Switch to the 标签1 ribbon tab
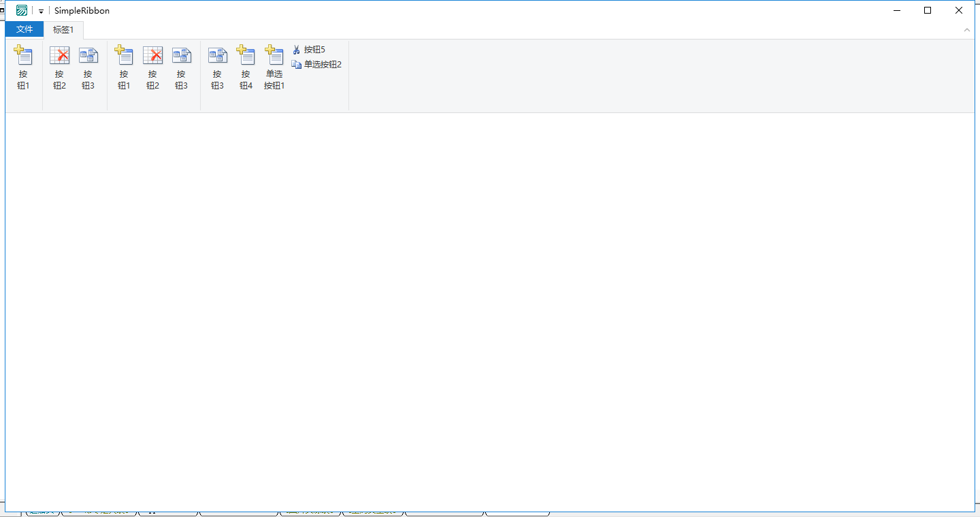980x517 pixels. [x=63, y=29]
